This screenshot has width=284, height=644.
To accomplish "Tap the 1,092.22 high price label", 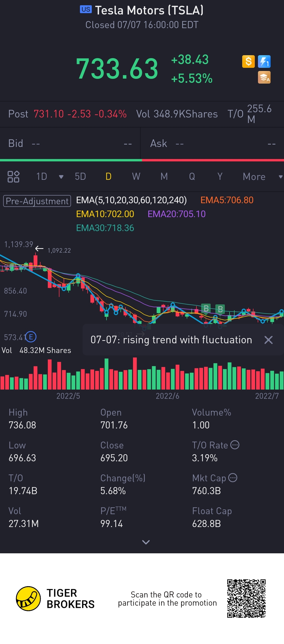I will click(59, 251).
